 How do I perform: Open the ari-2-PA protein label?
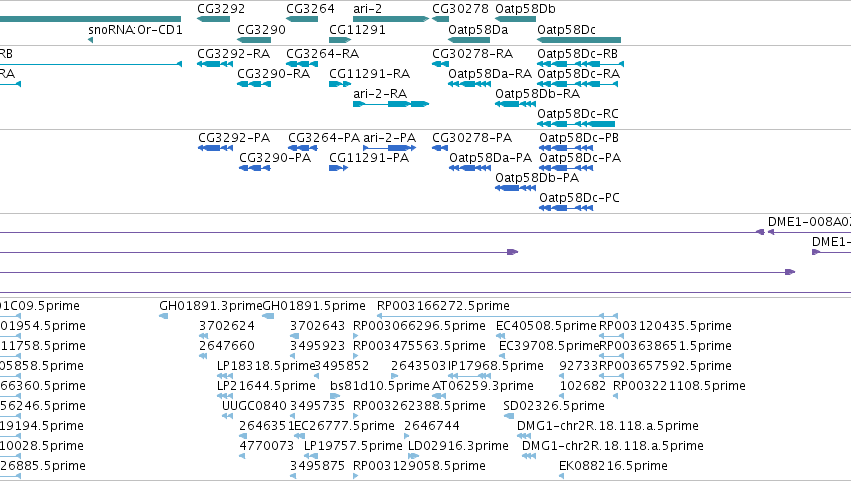(390, 138)
